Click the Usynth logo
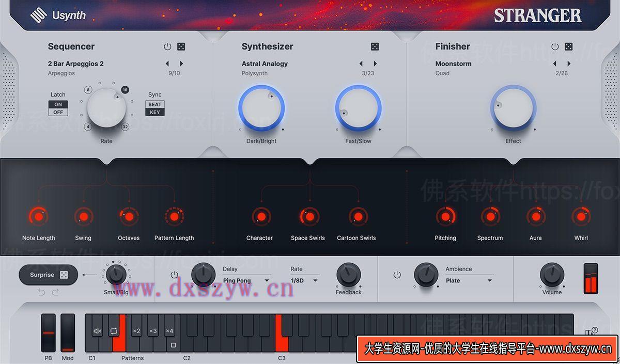Screen dimensions: 620x364 pos(58,15)
